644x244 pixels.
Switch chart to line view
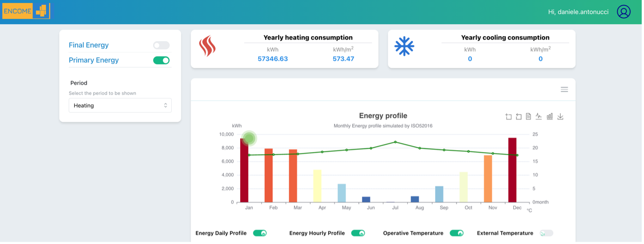(539, 117)
